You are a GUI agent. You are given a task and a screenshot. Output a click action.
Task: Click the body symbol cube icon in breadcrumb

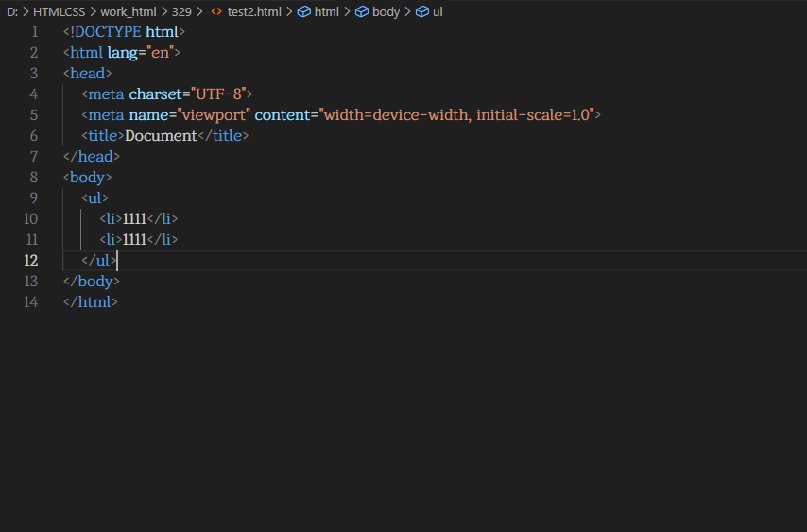(361, 12)
